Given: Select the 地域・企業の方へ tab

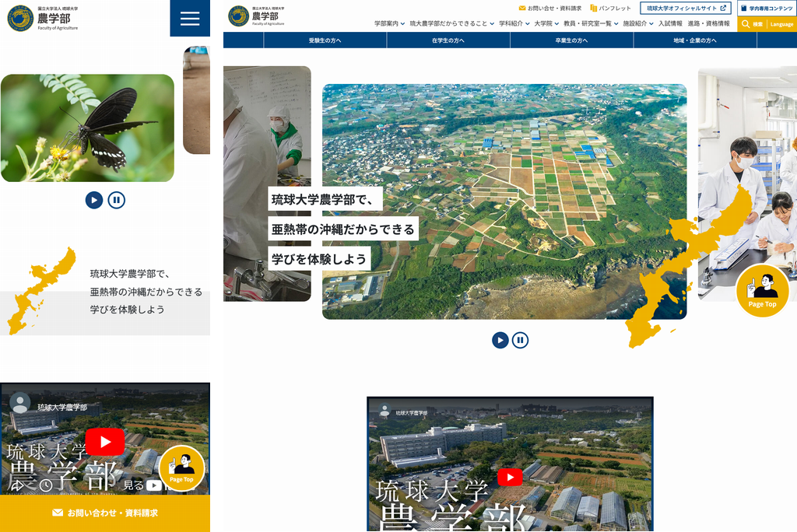Looking at the screenshot, I should (695, 40).
